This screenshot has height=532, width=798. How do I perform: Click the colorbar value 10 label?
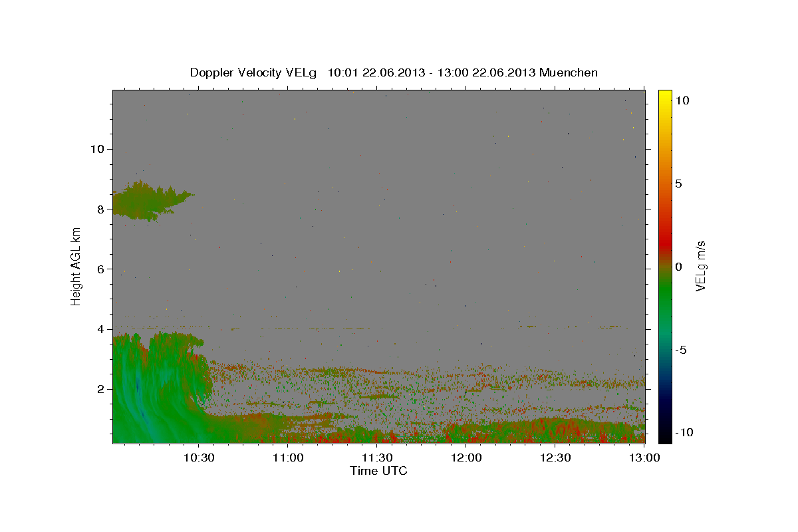click(x=682, y=100)
